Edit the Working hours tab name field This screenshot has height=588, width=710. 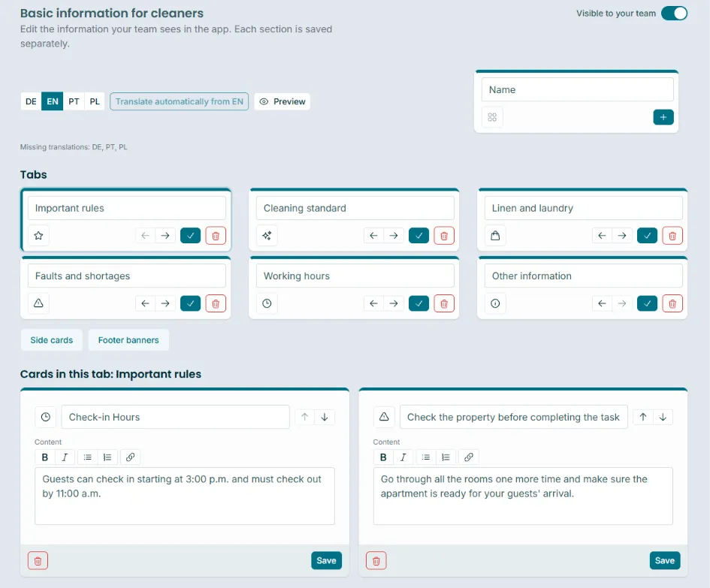pos(355,276)
